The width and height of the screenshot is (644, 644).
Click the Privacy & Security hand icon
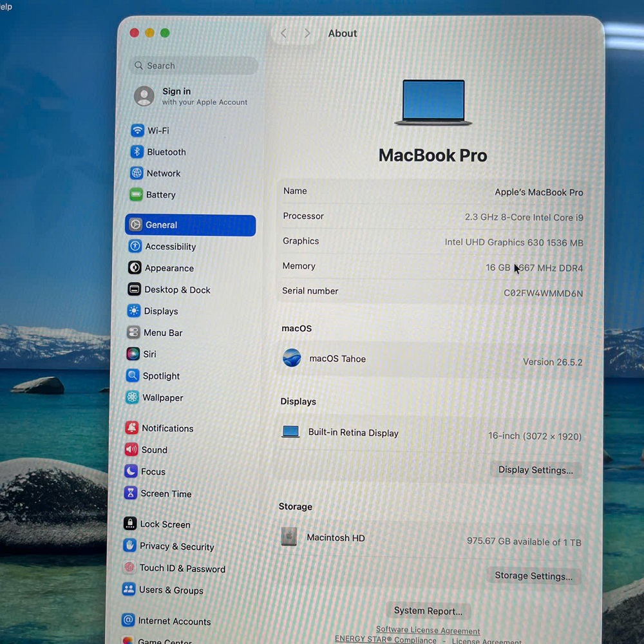click(130, 545)
